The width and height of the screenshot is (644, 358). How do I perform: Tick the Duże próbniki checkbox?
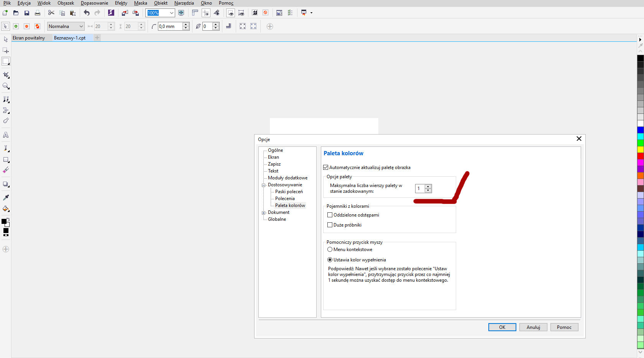pyautogui.click(x=330, y=225)
